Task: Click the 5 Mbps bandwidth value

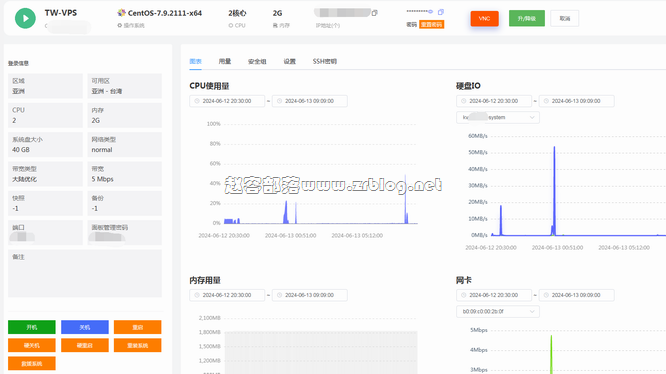Action: point(102,179)
